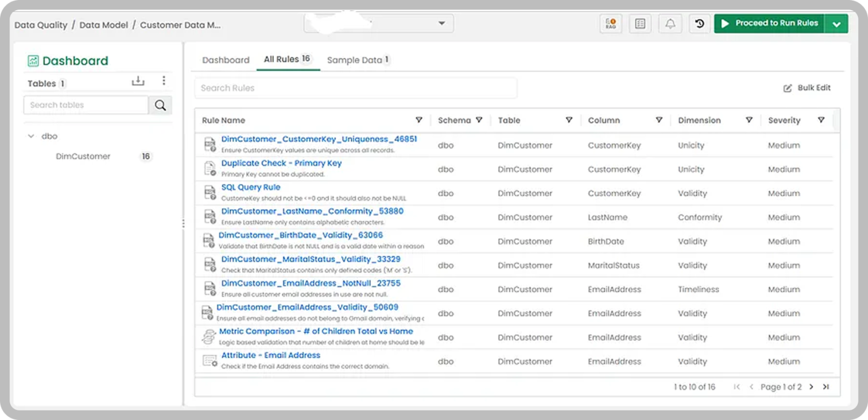Open the blank dropdown in the top bar
This screenshot has height=420, width=868.
pyautogui.click(x=379, y=23)
